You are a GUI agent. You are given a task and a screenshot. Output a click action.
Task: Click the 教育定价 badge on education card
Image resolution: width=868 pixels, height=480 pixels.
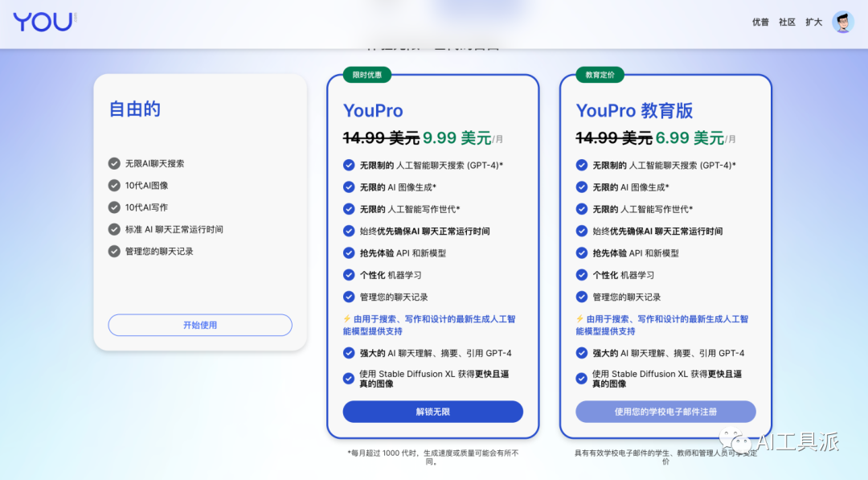[600, 75]
